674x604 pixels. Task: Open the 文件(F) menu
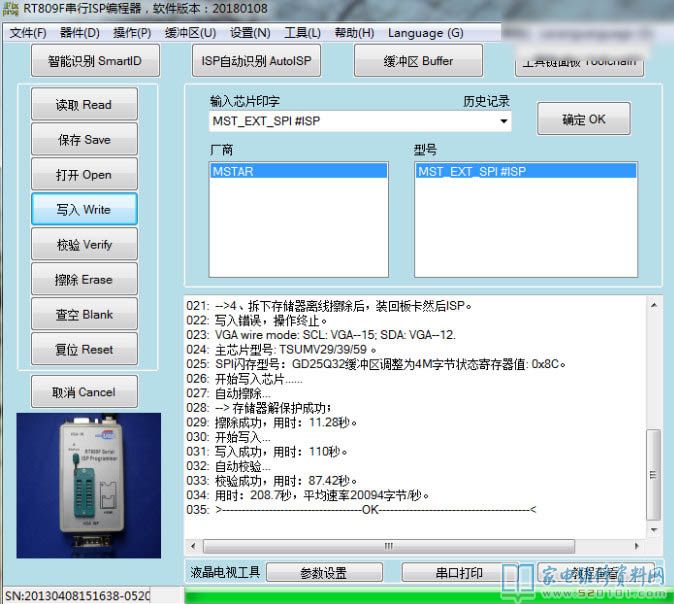pyautogui.click(x=27, y=33)
